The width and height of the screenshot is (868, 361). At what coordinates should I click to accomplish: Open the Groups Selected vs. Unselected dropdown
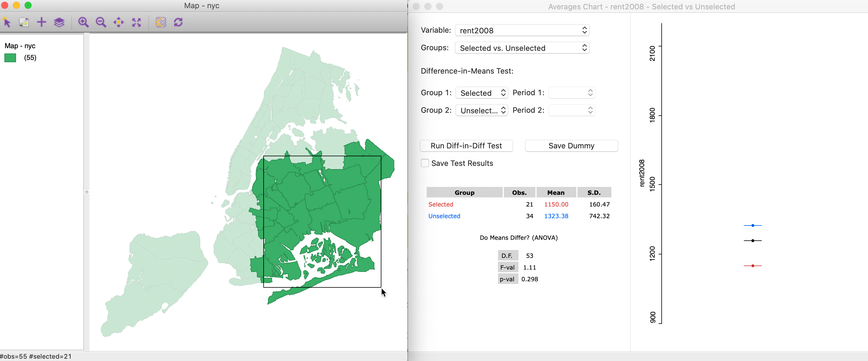coord(522,48)
